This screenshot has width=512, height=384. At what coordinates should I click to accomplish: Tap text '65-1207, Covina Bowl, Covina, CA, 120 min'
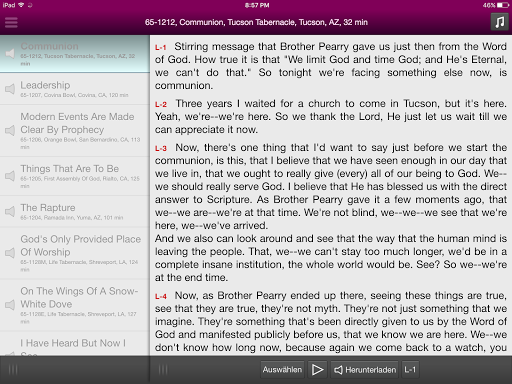[74, 95]
